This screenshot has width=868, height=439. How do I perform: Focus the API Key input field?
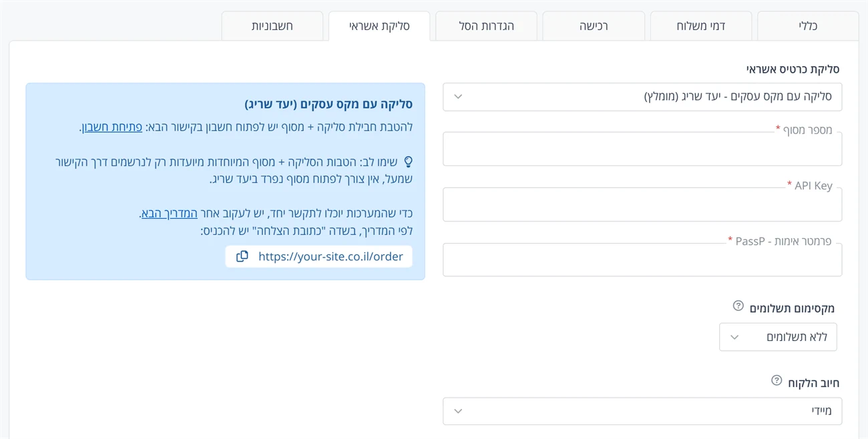pos(642,203)
